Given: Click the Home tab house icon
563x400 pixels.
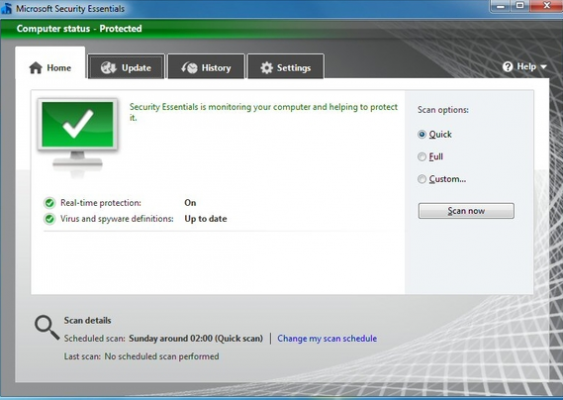Looking at the screenshot, I should click(x=36, y=68).
